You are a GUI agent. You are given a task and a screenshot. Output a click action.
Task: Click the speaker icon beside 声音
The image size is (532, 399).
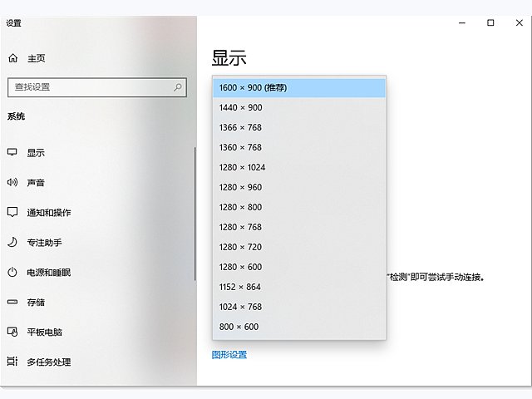[x=12, y=182]
